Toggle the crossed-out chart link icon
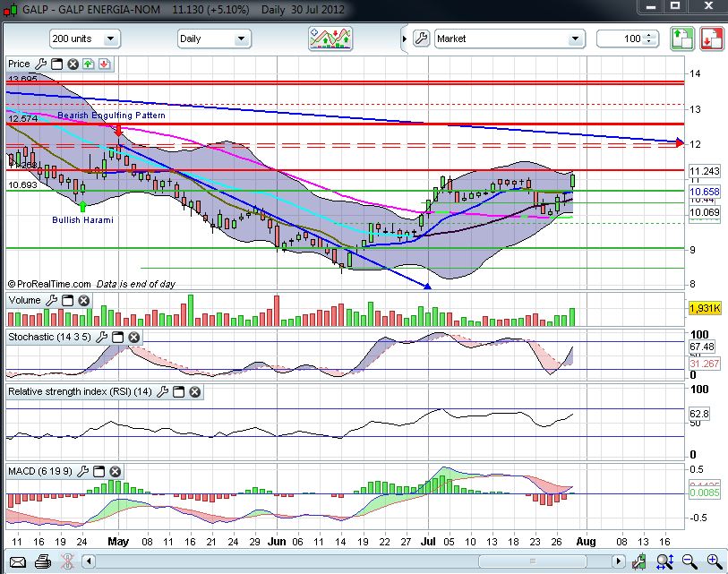The height and width of the screenshot is (574, 728). click(x=68, y=562)
